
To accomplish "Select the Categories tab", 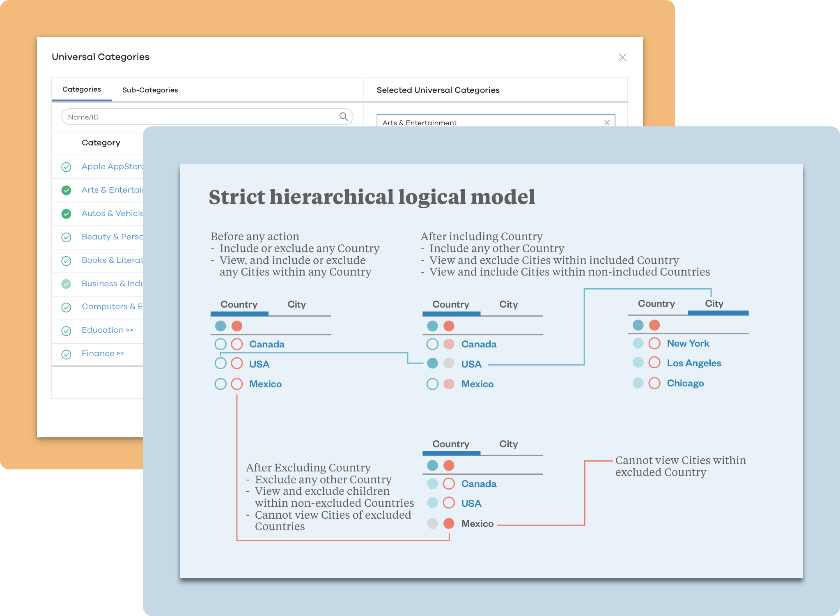I will (x=82, y=90).
